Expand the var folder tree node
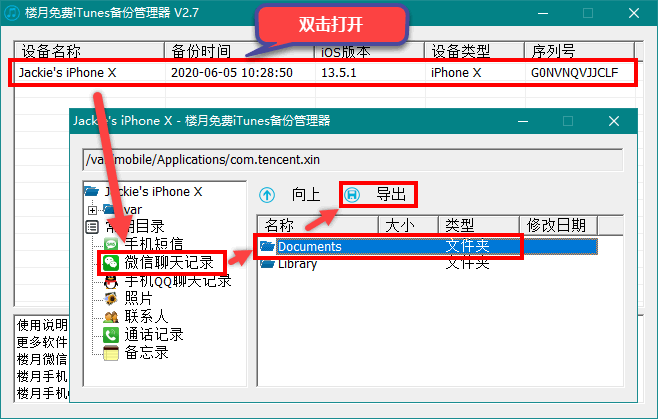Screen dimensions: 658x419 [92, 210]
